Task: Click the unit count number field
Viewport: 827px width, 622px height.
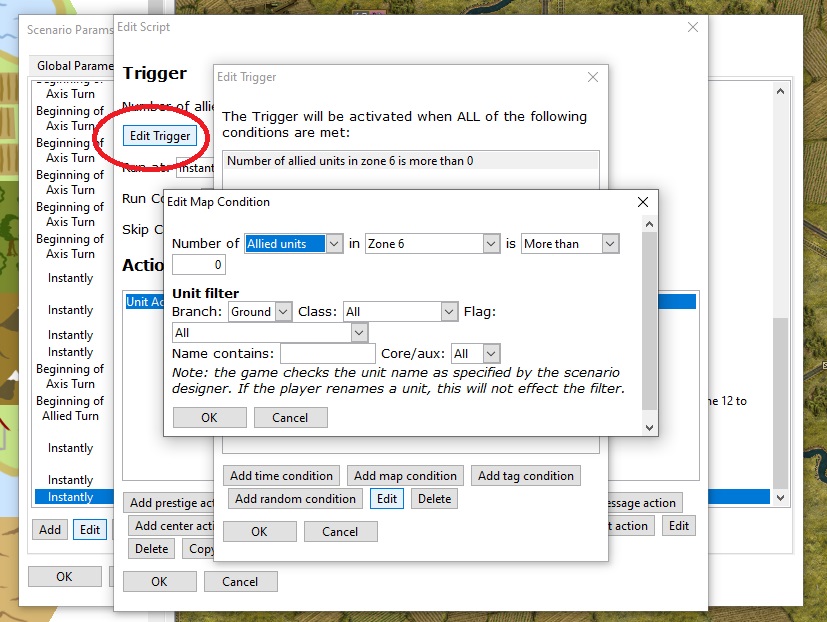Action: click(x=199, y=265)
